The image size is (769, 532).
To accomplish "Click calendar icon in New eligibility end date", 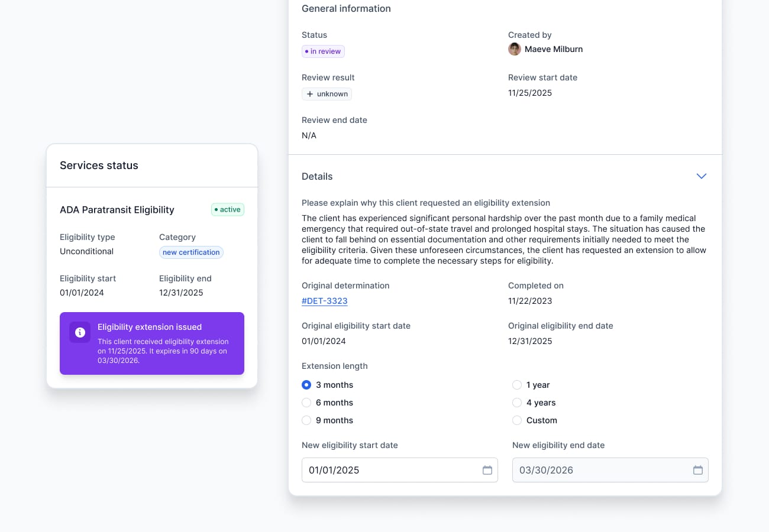I will coord(698,470).
